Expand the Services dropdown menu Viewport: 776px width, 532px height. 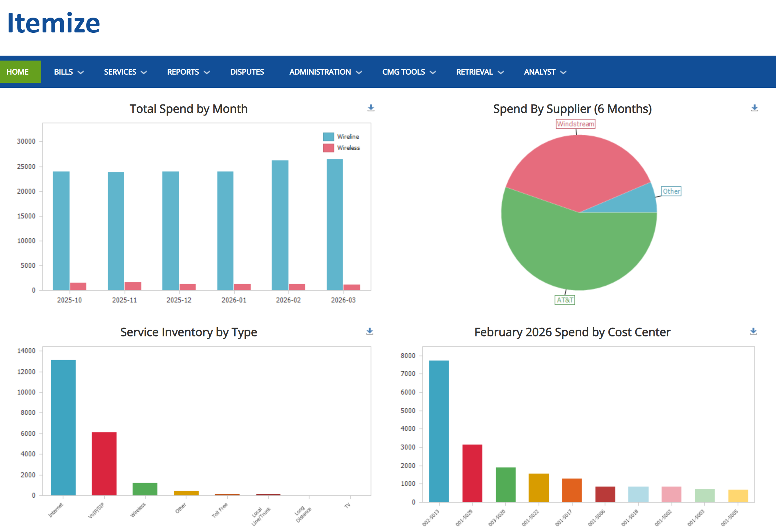point(125,72)
